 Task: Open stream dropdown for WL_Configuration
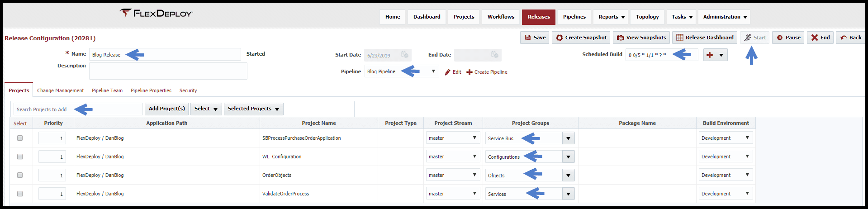tap(453, 157)
